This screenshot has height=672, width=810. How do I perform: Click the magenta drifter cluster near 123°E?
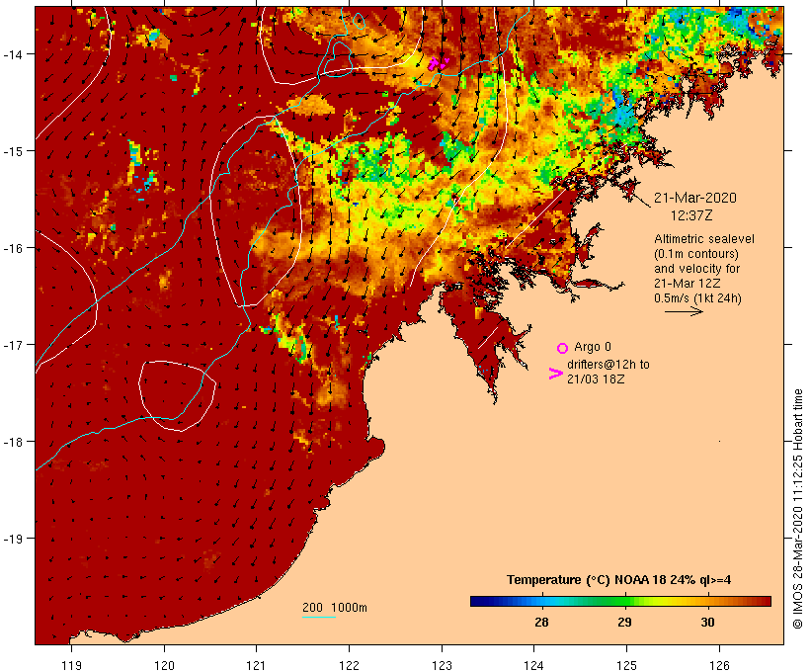[x=438, y=63]
